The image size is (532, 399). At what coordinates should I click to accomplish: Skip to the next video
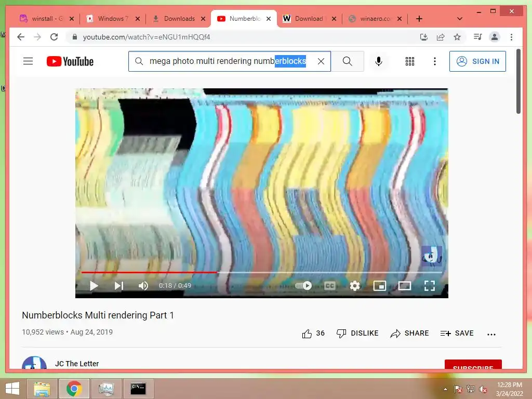(119, 286)
